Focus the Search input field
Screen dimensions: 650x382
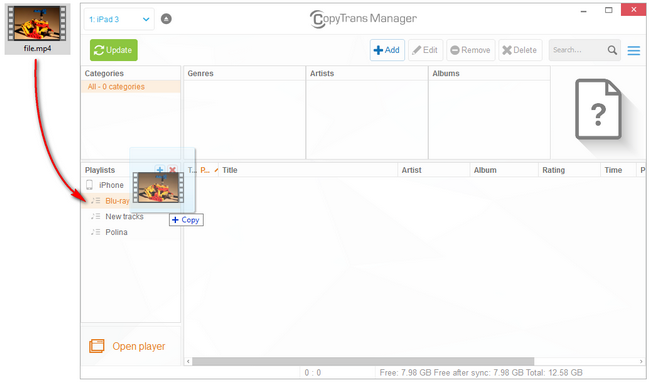tap(577, 50)
